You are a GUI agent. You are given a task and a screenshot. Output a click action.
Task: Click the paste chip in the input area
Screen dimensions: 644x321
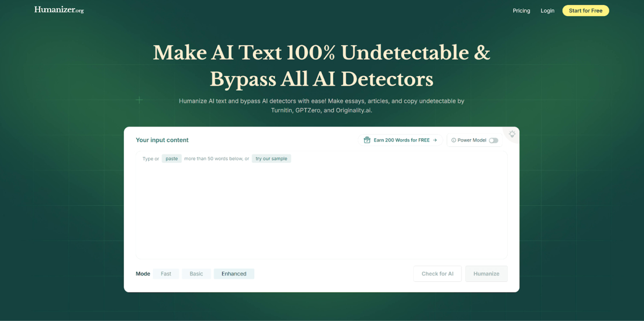172,159
